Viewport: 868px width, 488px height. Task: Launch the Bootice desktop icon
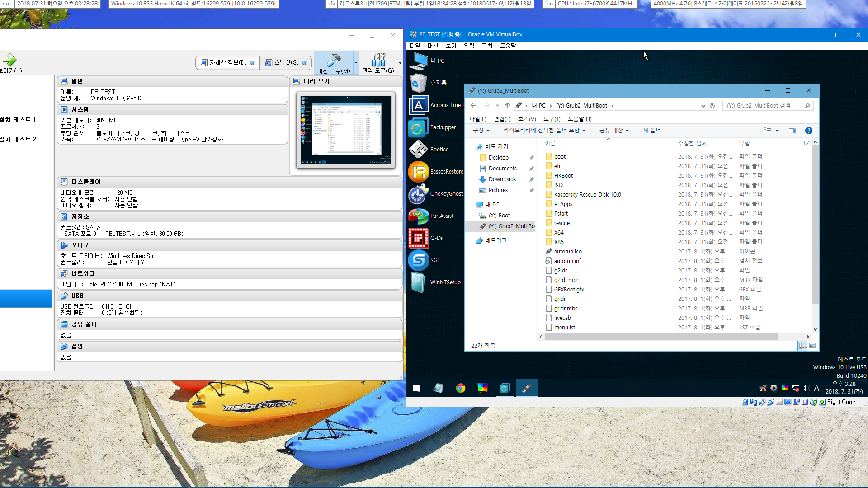pyautogui.click(x=419, y=150)
